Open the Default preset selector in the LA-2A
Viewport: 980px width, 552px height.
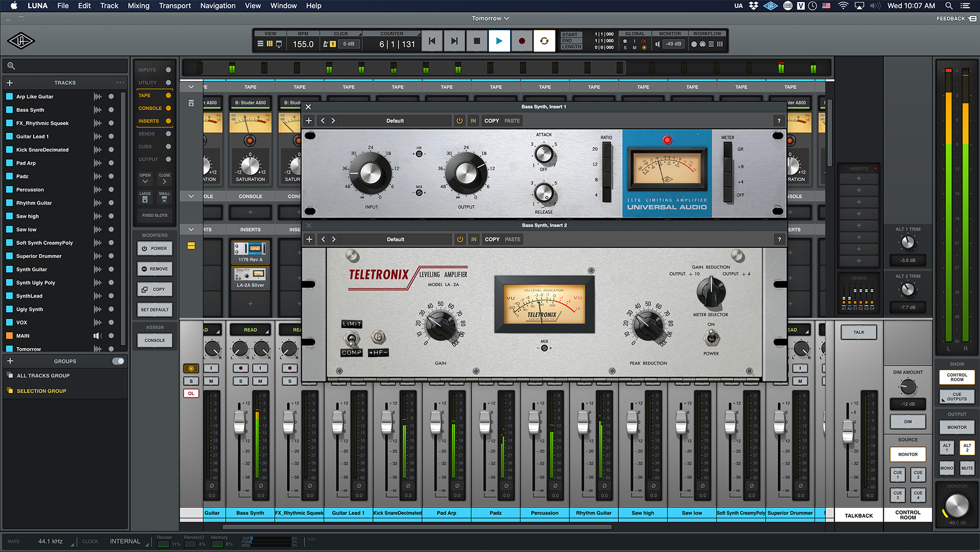click(395, 239)
